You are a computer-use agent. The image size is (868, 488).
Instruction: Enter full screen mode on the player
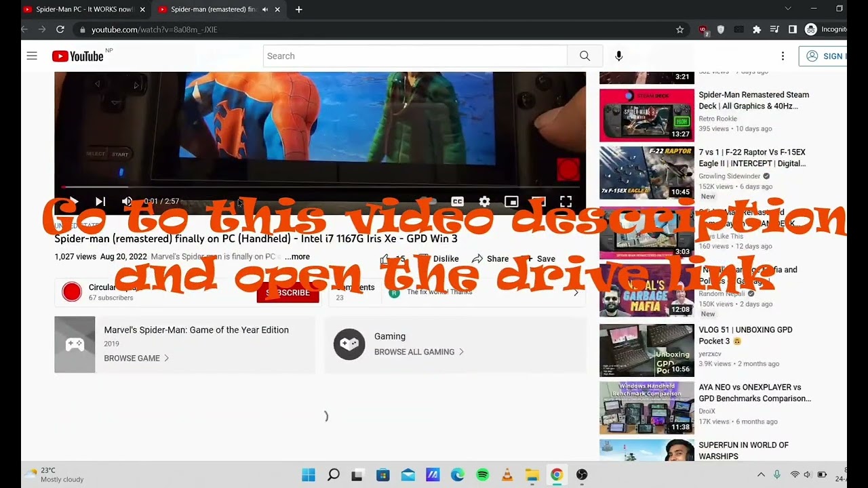[x=566, y=201]
